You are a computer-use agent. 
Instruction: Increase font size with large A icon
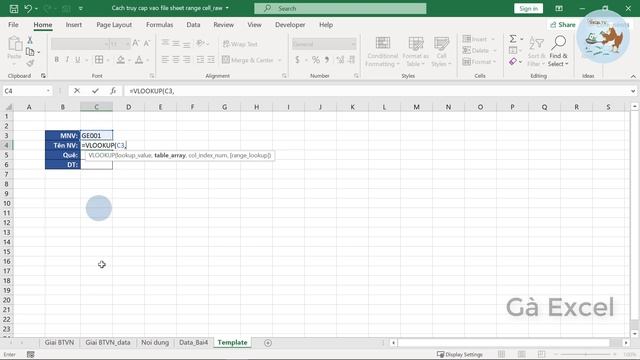[136, 43]
